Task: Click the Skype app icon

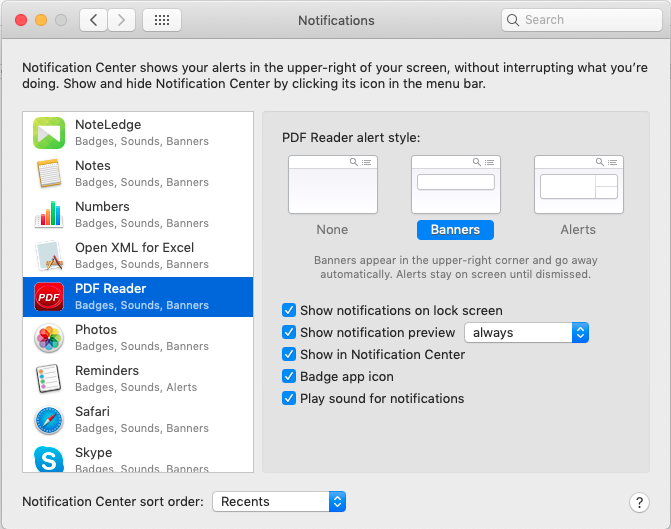Action: tap(49, 459)
